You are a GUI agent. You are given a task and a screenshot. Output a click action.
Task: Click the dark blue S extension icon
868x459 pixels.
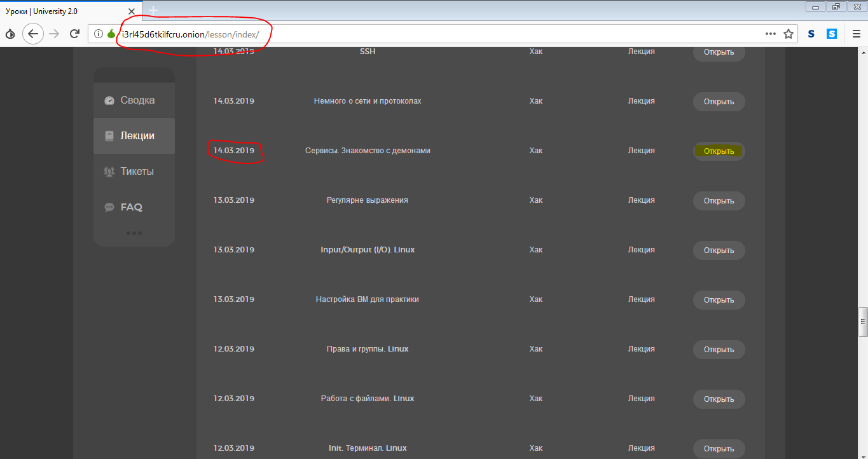pos(811,34)
